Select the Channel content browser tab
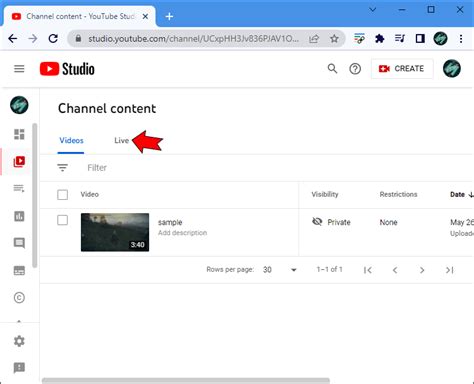 [x=79, y=16]
